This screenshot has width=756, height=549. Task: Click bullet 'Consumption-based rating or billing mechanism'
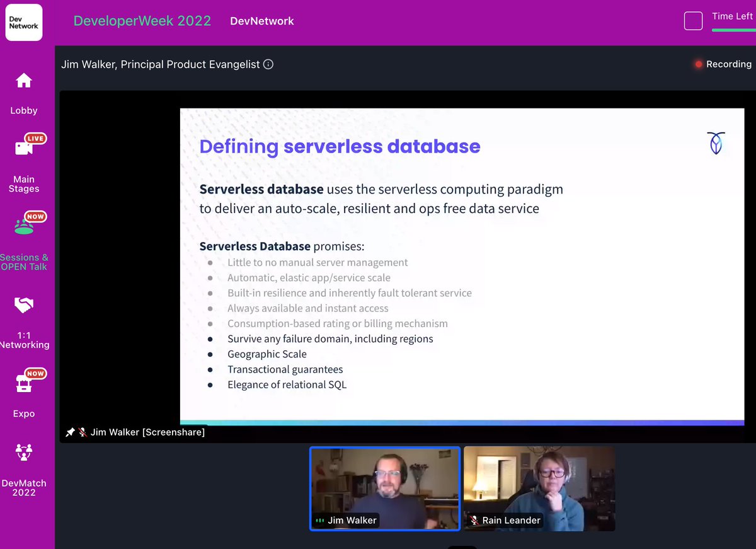[x=338, y=323]
